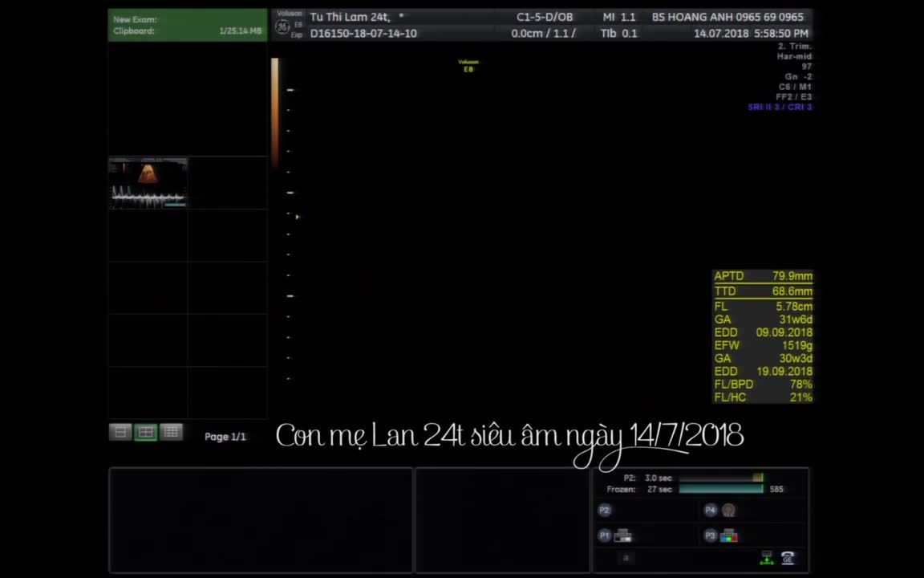Click the APTD 79.9mm measurement

coord(763,276)
